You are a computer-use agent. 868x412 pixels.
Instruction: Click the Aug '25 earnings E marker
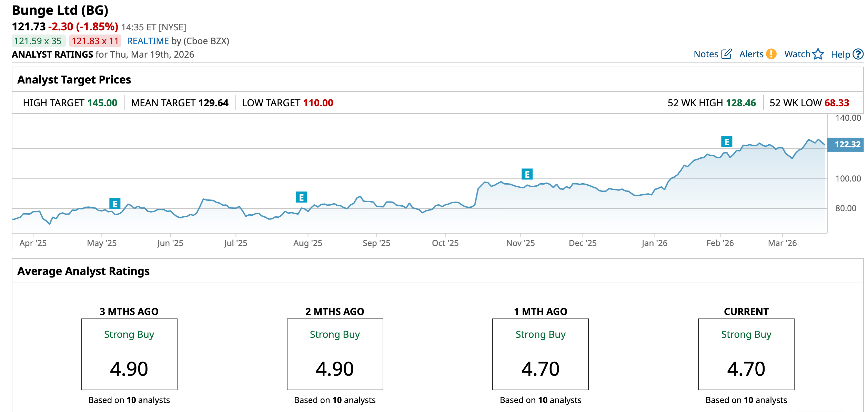point(301,197)
